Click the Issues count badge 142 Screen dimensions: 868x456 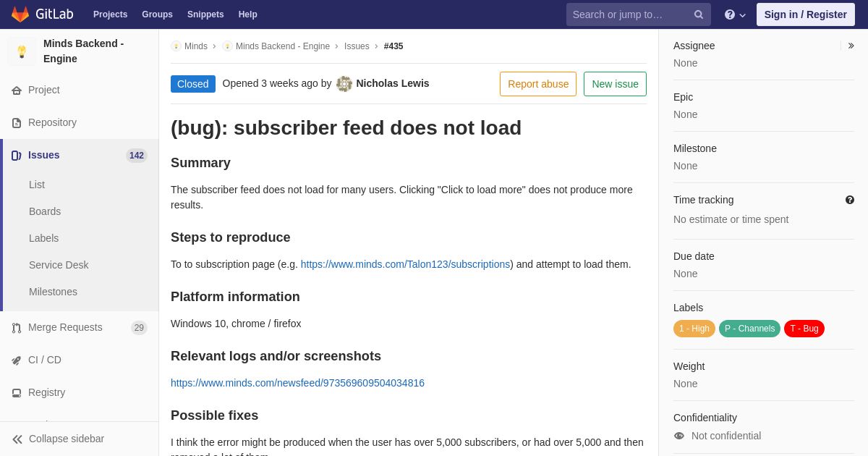click(x=137, y=156)
